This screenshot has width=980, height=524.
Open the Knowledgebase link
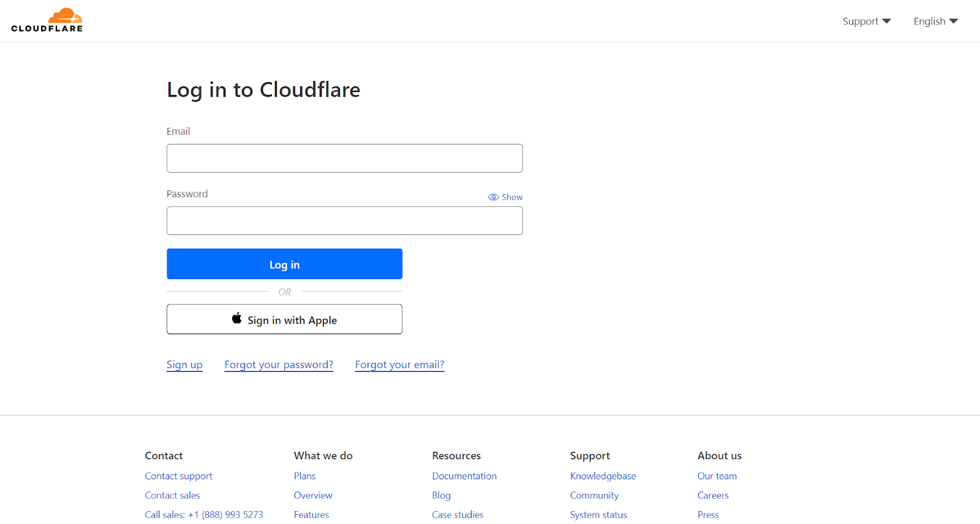click(603, 476)
